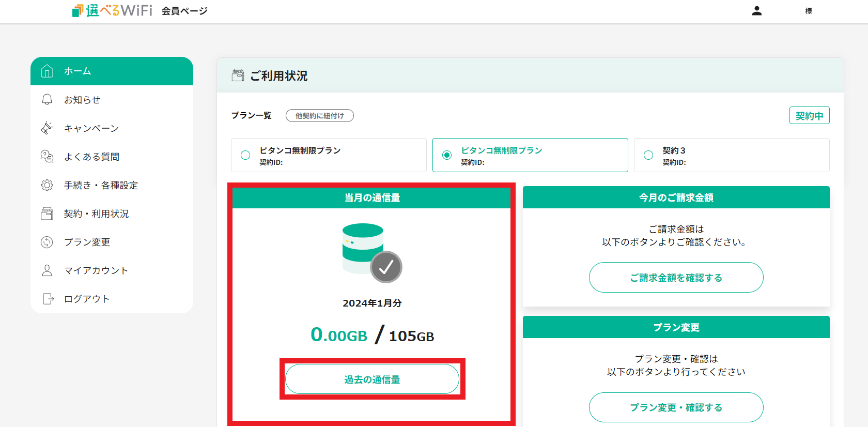
Task: Open よくある質問 menu item
Action: [x=112, y=156]
